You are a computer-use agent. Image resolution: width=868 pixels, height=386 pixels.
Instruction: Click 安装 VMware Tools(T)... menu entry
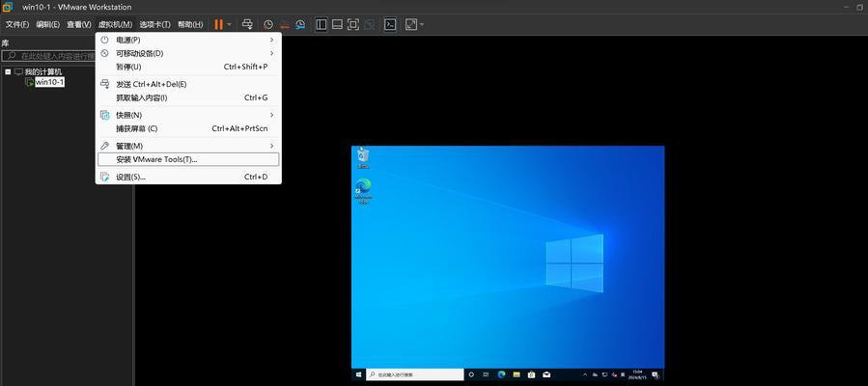coord(188,159)
